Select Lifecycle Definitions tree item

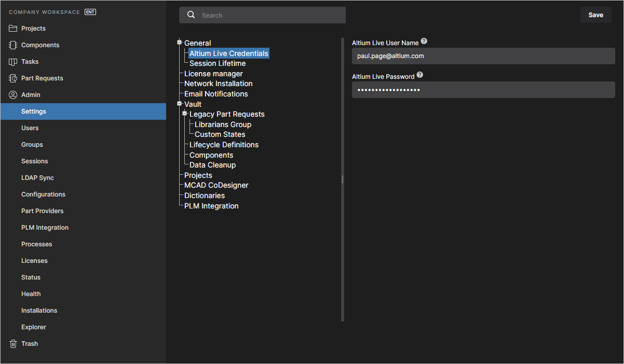(224, 145)
